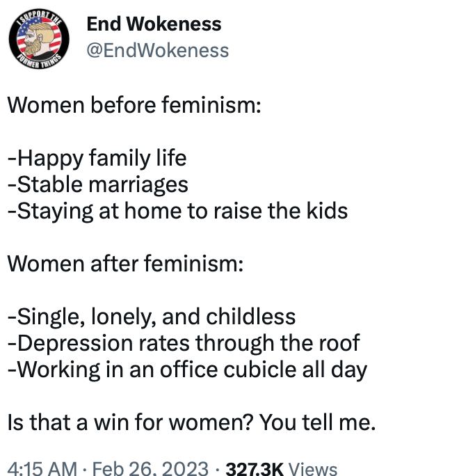Screen dimensions: 459x476
Task: Click 'Is that a win for women?' sentence
Action: point(131,422)
